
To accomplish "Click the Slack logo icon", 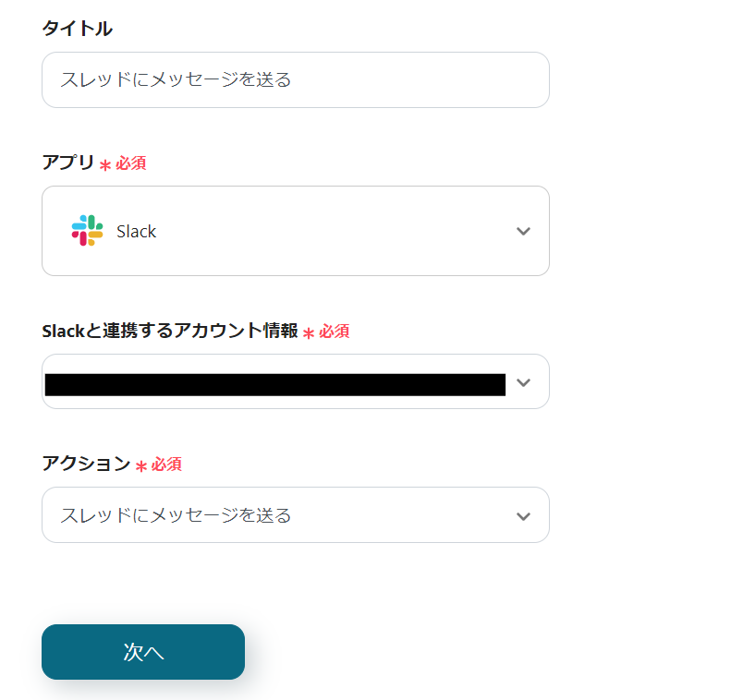I will [x=88, y=231].
